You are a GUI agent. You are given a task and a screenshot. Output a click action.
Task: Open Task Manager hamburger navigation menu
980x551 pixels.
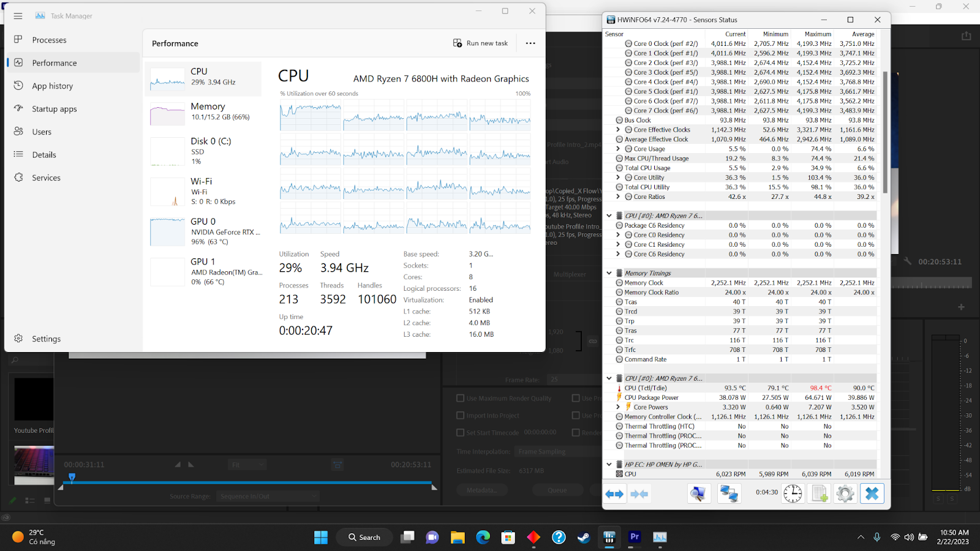tap(18, 16)
